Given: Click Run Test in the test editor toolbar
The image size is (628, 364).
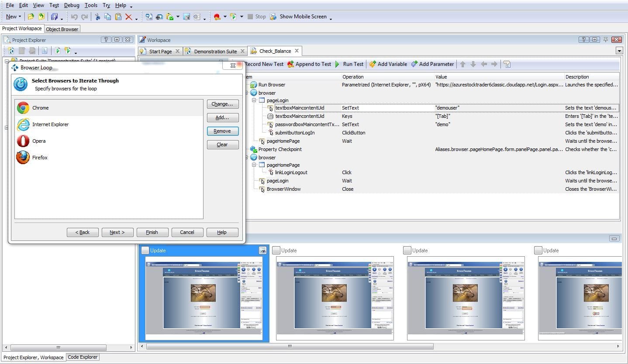Looking at the screenshot, I should [349, 64].
